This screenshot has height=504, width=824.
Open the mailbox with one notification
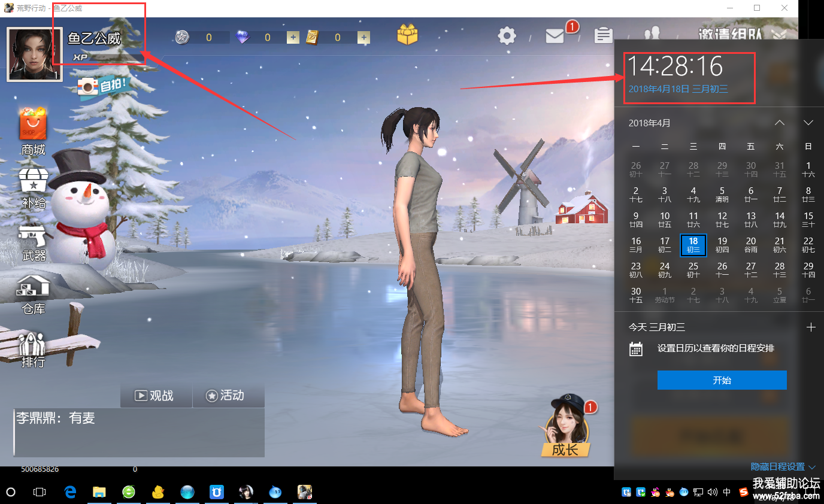point(555,36)
